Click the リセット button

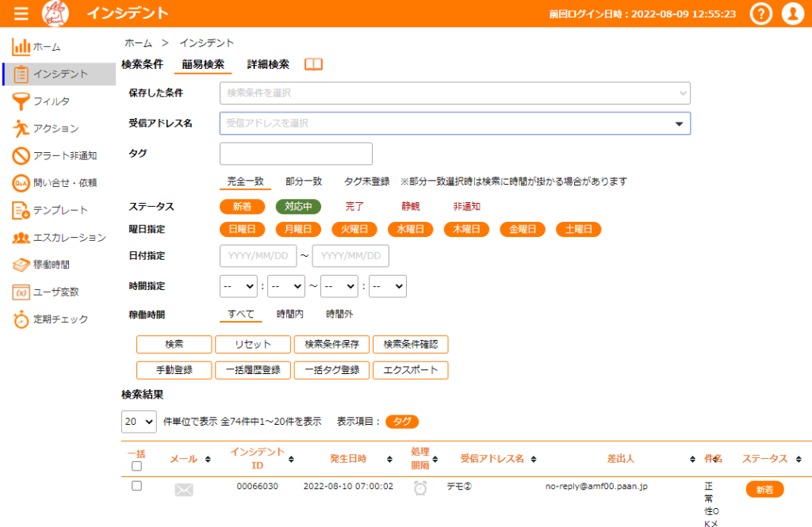coord(253,344)
